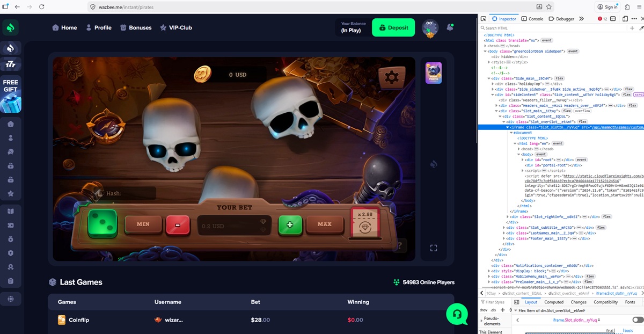Toggle the .cls class panel
Image resolution: width=644 pixels, height=334 pixels.
tap(494, 310)
